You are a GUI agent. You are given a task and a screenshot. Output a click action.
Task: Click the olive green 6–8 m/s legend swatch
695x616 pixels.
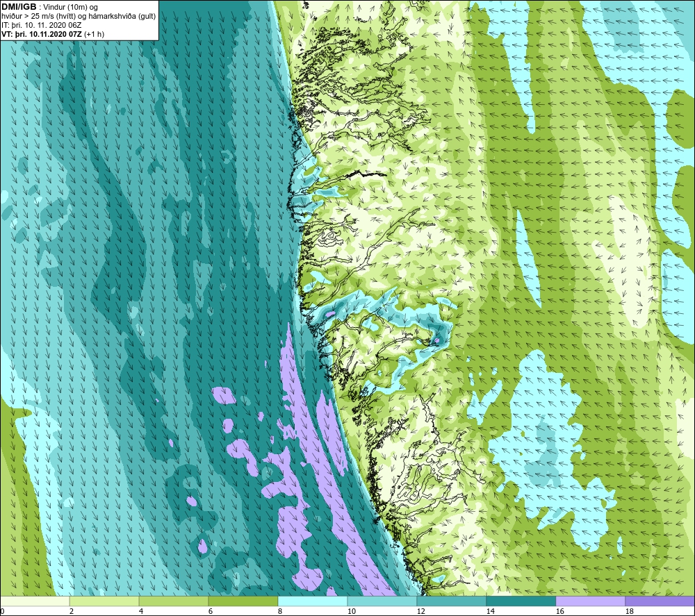pos(243,601)
